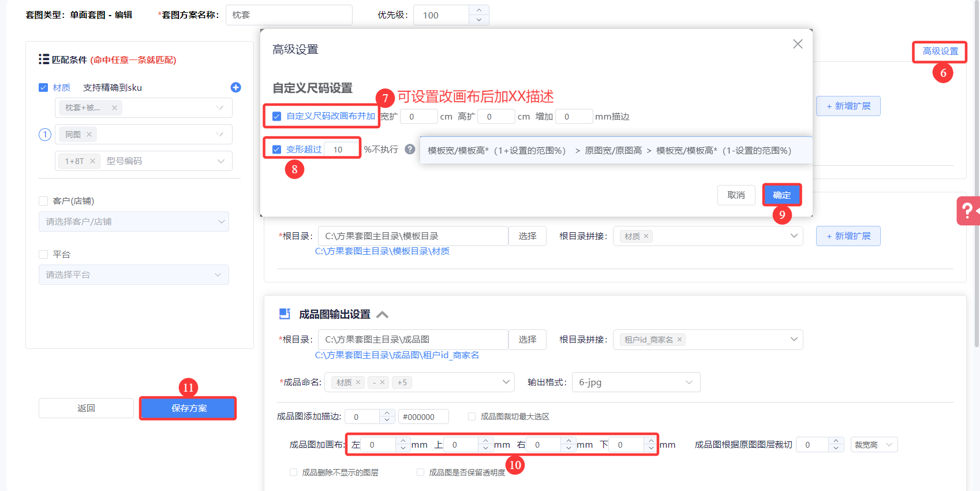Increase 优先级 value with up arrow
Viewport: 980px width, 491px height.
point(479,10)
